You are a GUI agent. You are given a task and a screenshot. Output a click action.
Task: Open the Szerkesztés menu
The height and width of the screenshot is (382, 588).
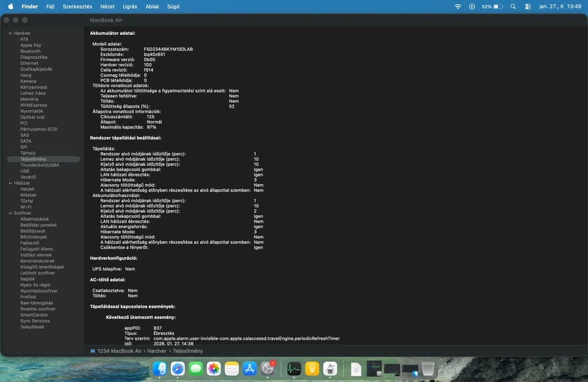(77, 6)
